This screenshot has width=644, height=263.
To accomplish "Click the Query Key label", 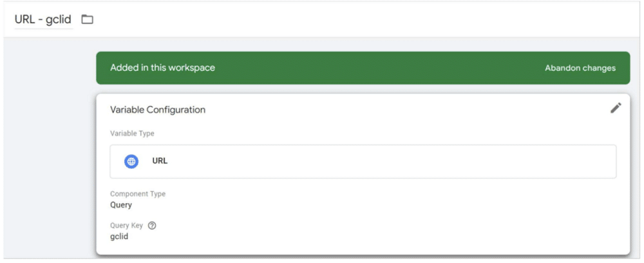I will (x=126, y=226).
